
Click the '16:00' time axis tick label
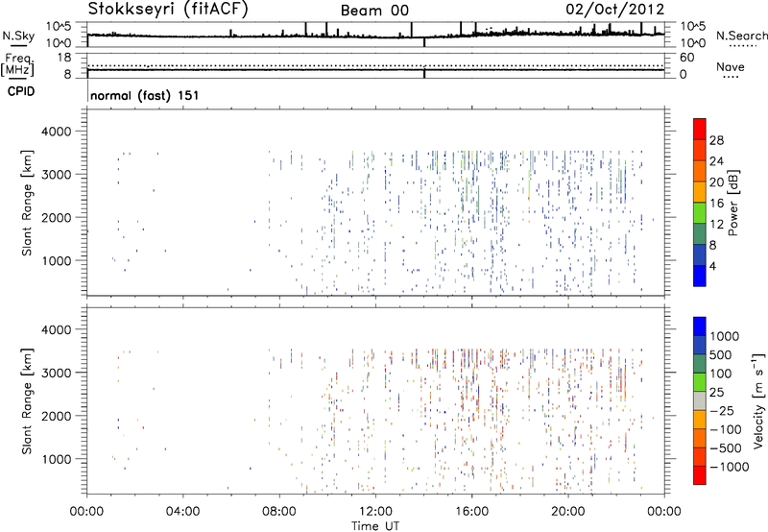[471, 511]
